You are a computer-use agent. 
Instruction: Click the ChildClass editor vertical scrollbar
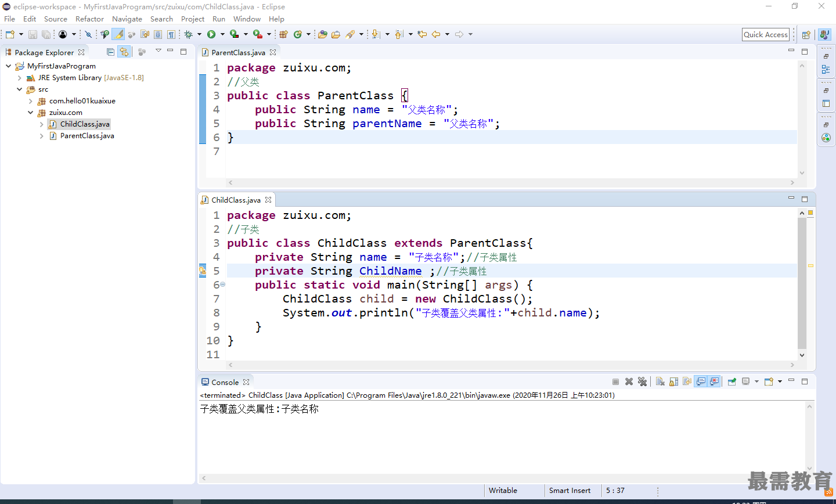tap(802, 285)
